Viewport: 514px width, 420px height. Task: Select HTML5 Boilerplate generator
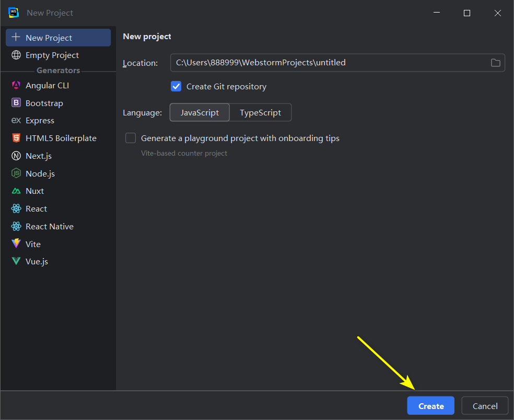[x=59, y=138]
